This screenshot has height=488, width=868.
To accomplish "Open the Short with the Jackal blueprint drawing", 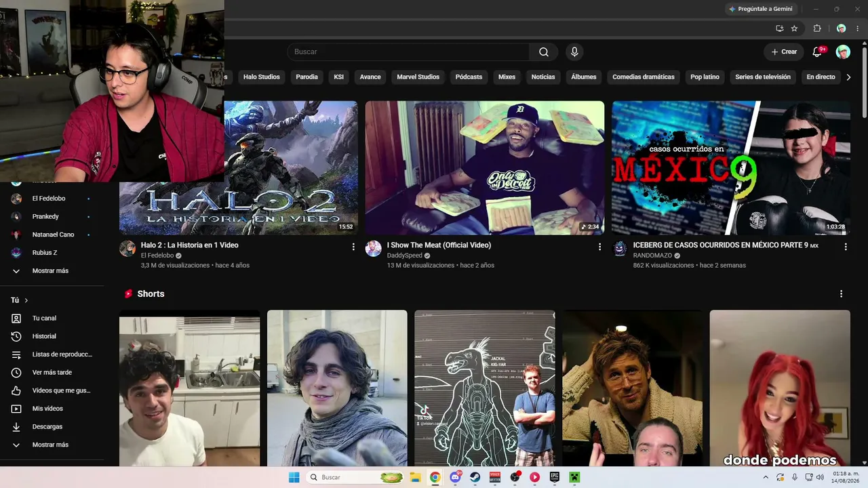I will pyautogui.click(x=485, y=388).
